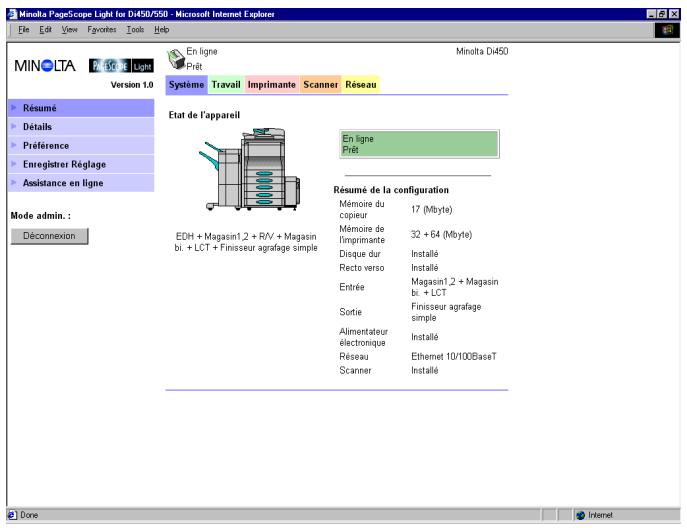This screenshot has height=528, width=687.
Task: Click the Version 1.0 text
Action: click(132, 85)
